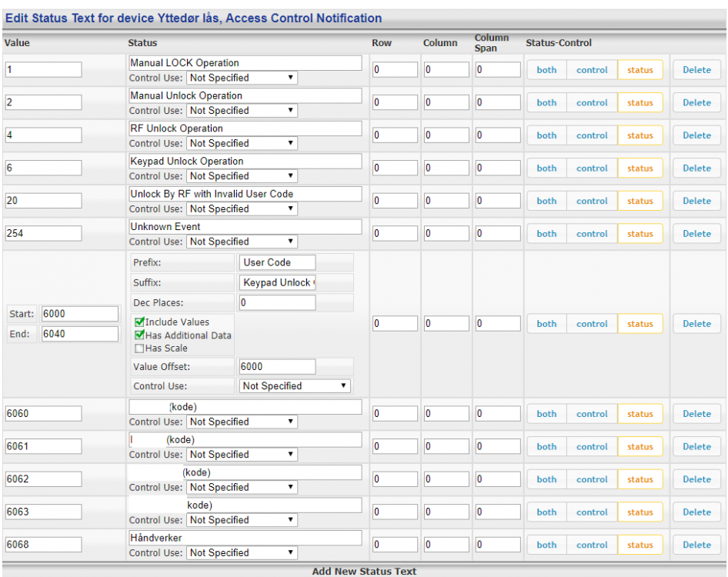Toggle the Has Additional Data checkbox

[139, 335]
